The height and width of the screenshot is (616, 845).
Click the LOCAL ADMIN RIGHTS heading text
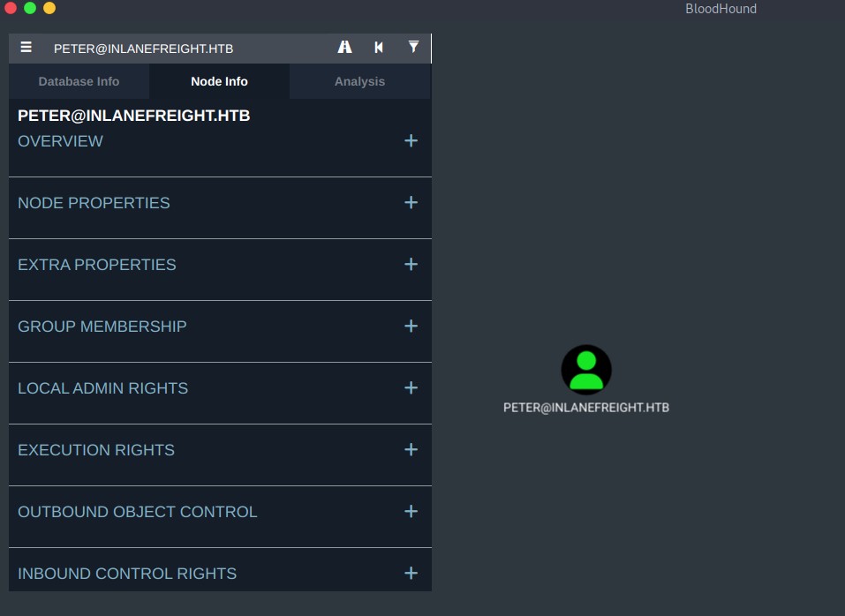[103, 388]
